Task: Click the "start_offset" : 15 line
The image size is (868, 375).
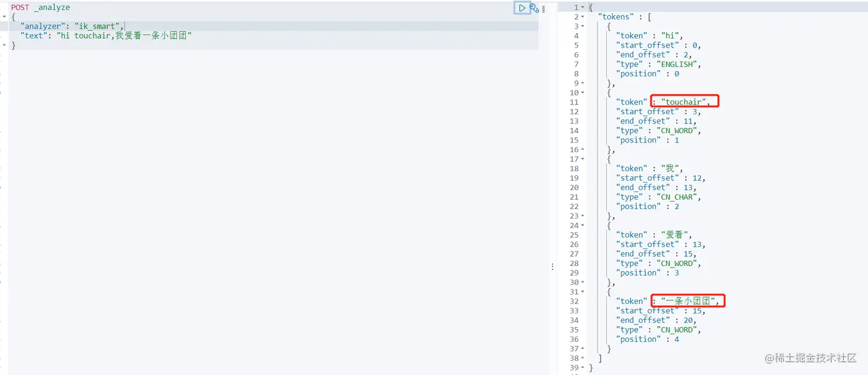Action: coord(661,311)
